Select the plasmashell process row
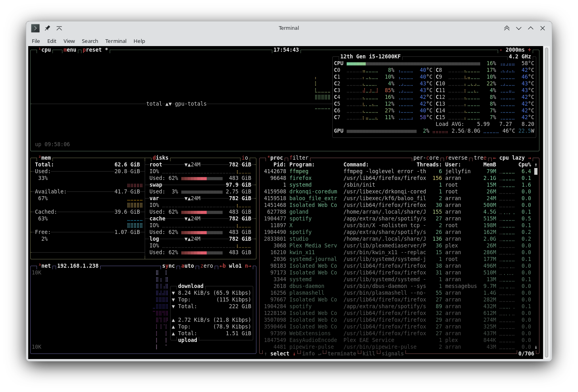 coord(398,293)
